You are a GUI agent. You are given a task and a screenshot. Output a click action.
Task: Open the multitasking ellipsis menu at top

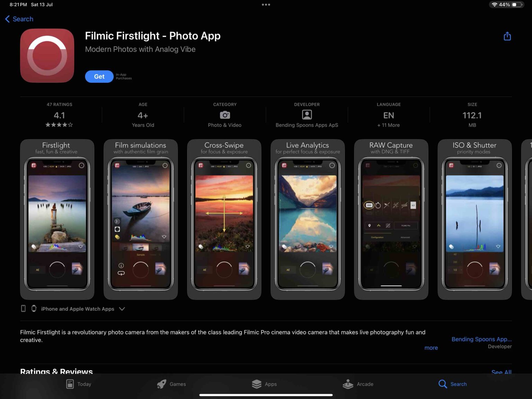(x=266, y=5)
